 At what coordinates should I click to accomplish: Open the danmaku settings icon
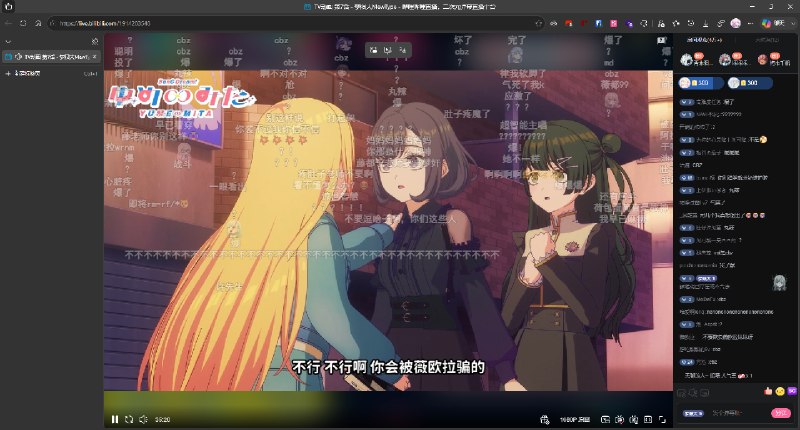619,419
